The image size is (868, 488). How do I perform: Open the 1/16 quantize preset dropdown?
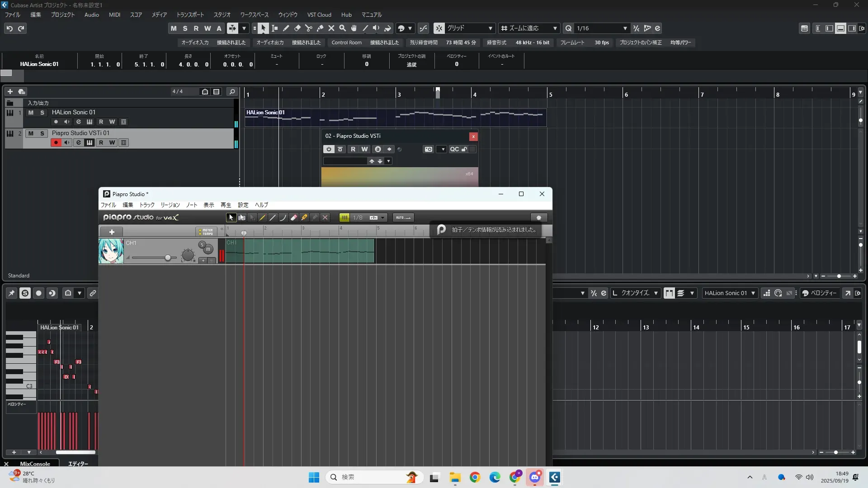pyautogui.click(x=625, y=28)
